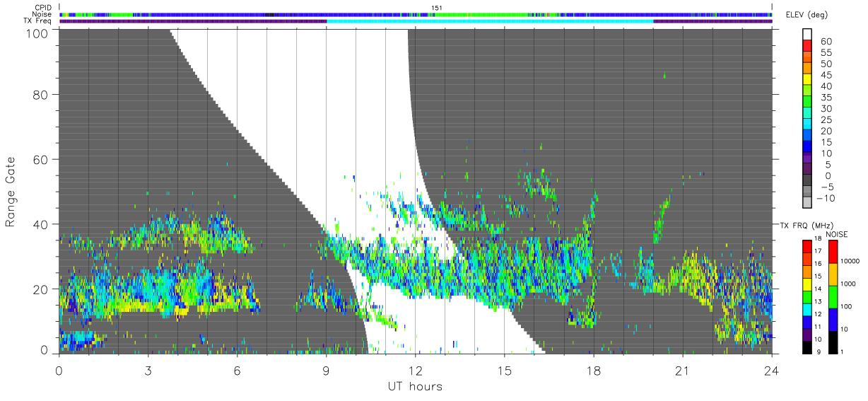Click the 35 label on the ELEV scale

(827, 98)
